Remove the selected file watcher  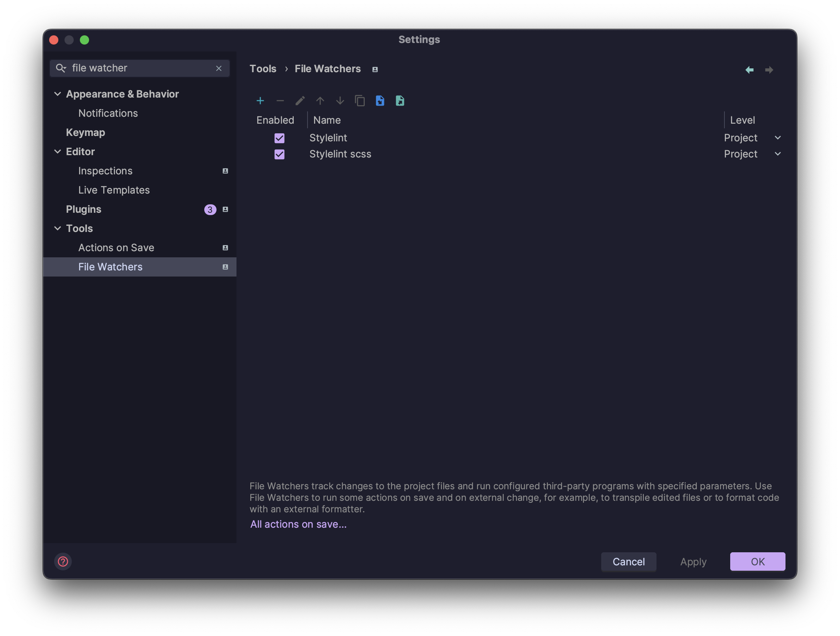(280, 101)
